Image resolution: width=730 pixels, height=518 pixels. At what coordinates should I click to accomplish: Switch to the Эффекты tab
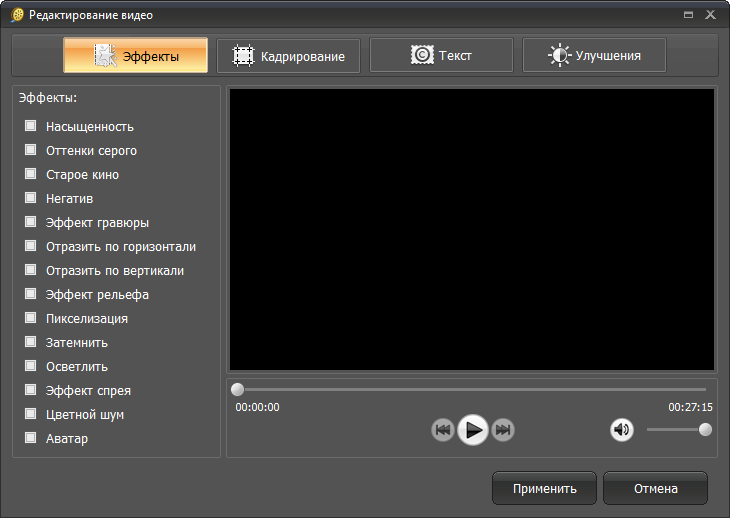coord(135,55)
